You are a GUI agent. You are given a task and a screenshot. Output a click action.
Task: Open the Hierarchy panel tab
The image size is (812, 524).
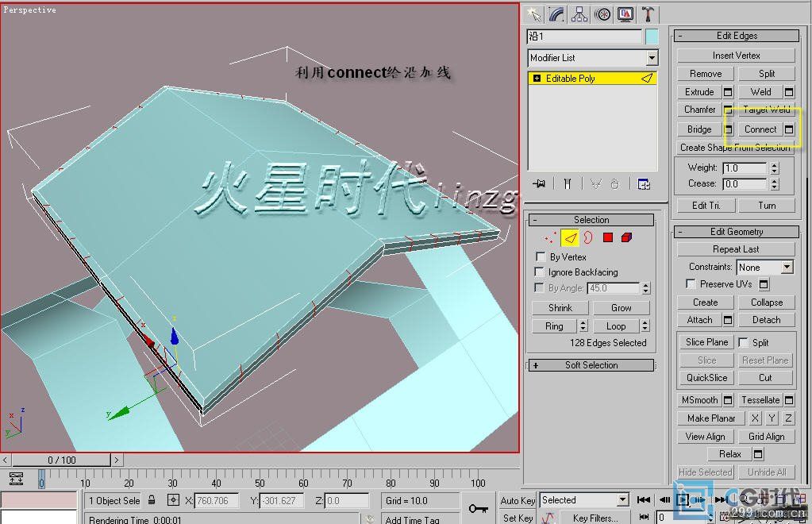click(579, 14)
